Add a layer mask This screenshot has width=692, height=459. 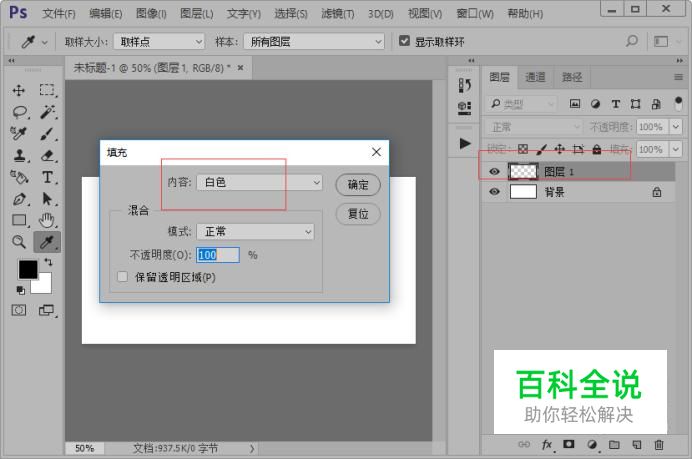569,444
